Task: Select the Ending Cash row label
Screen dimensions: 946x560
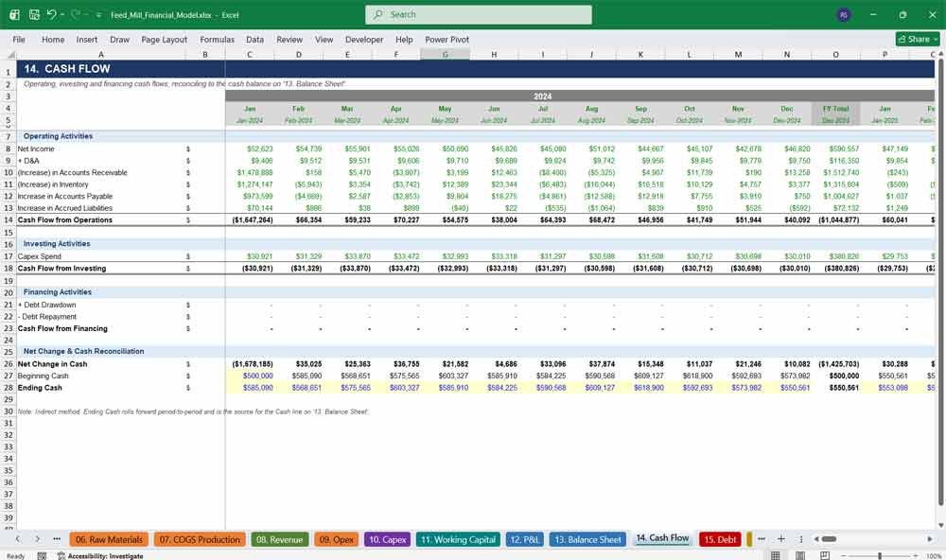Action: coord(40,388)
